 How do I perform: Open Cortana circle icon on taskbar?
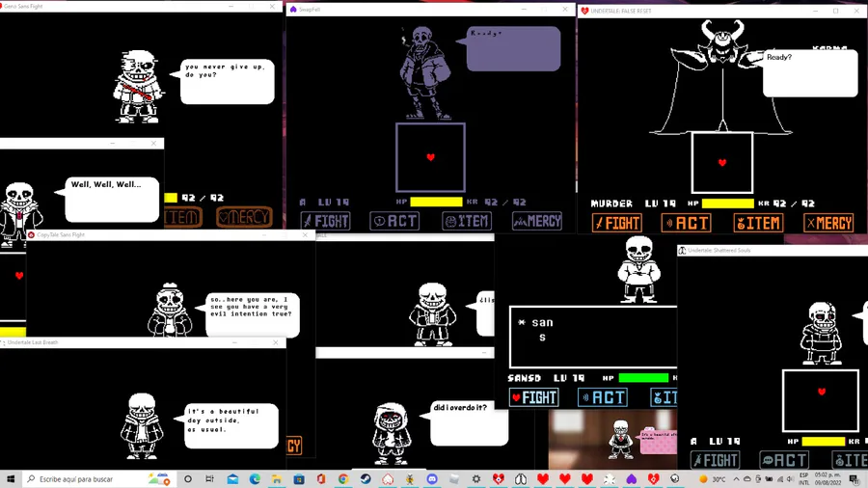(x=188, y=479)
